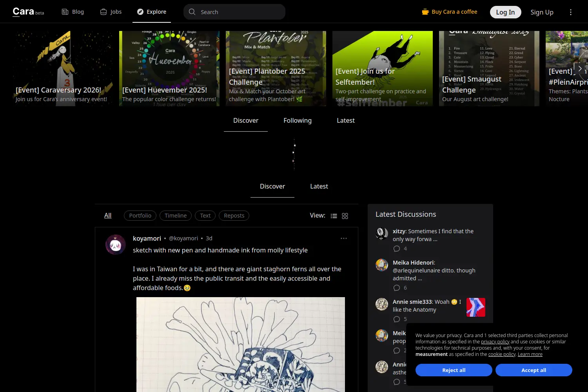Open the Selftember event card
This screenshot has width=588, height=392.
383,69
